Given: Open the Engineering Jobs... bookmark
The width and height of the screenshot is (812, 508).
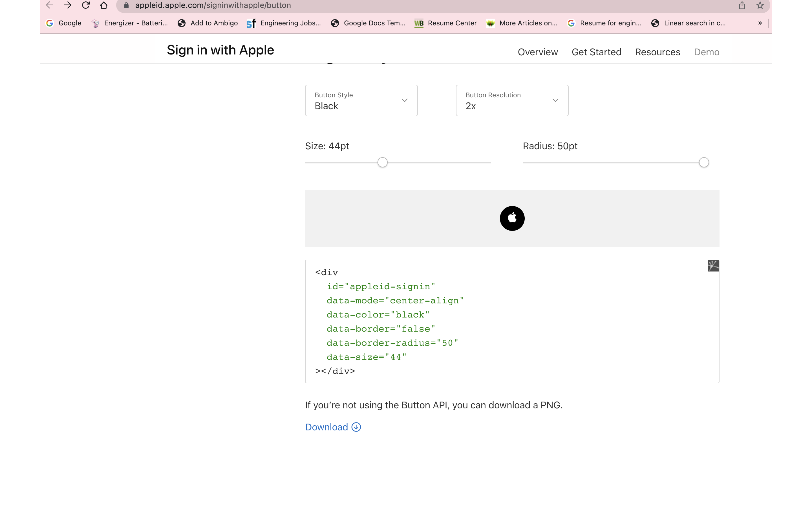Looking at the screenshot, I should tap(284, 23).
